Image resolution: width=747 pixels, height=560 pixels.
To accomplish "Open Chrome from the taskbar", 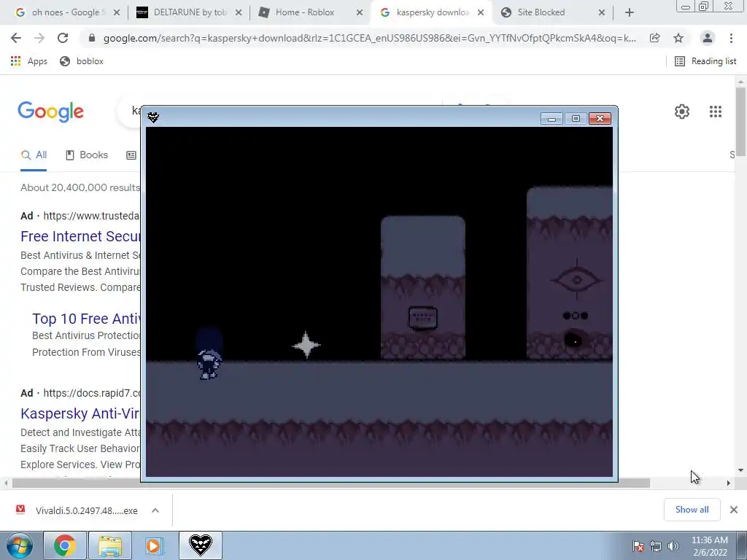I will pos(65,545).
